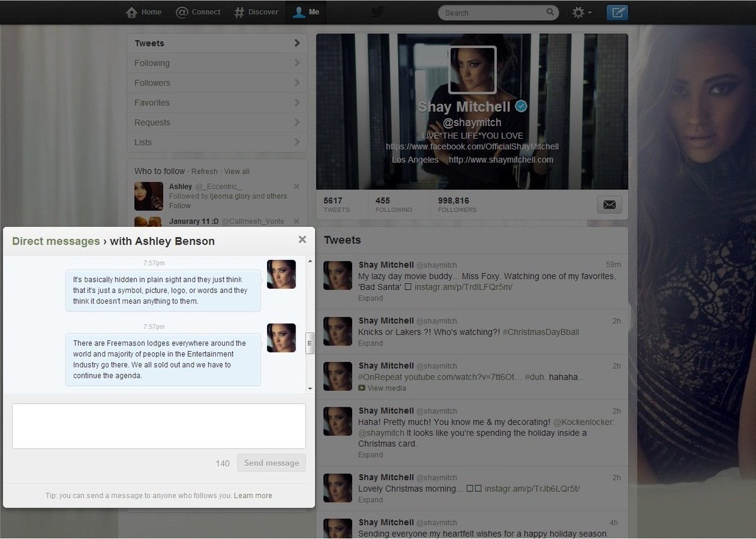This screenshot has width=756, height=539.
Task: Select the Me tab
Action: coord(306,12)
